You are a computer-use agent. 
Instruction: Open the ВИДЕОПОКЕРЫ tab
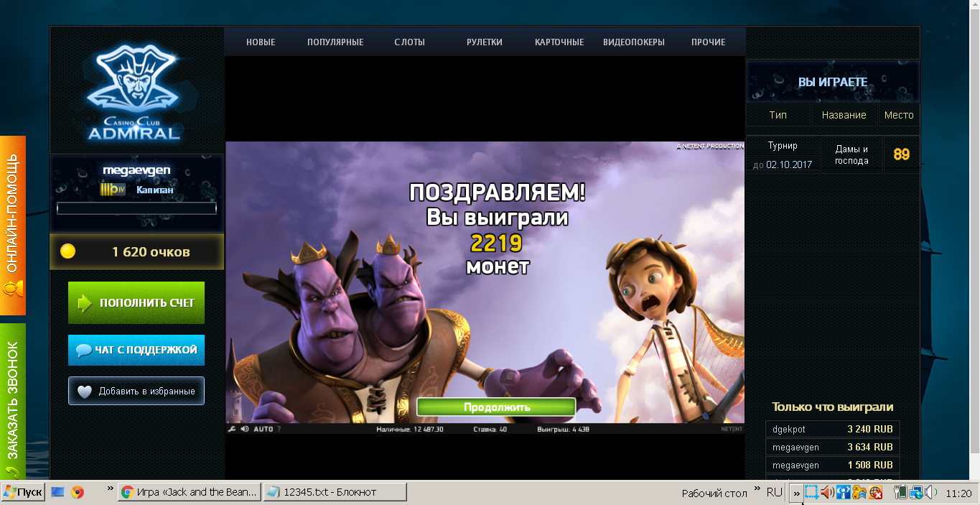(634, 42)
